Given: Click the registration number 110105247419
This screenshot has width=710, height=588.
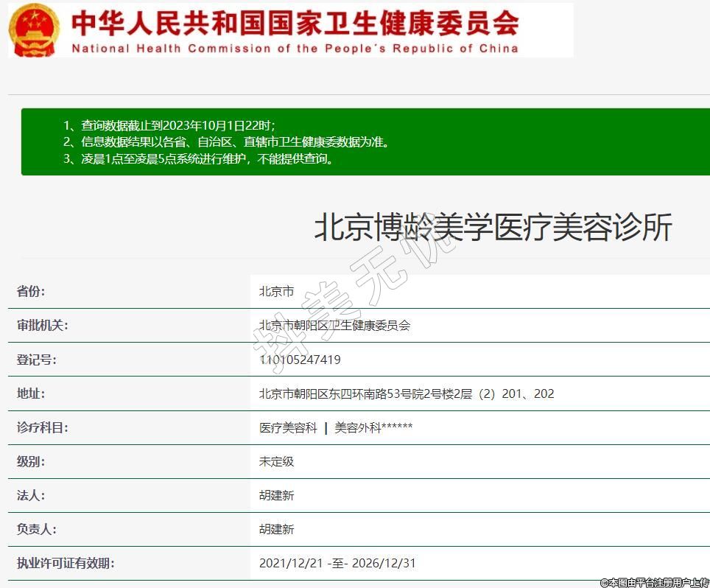Looking at the screenshot, I should (300, 360).
